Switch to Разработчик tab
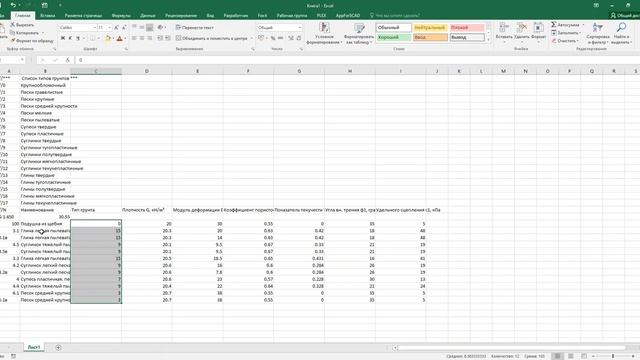The height and width of the screenshot is (360, 640). click(236, 16)
